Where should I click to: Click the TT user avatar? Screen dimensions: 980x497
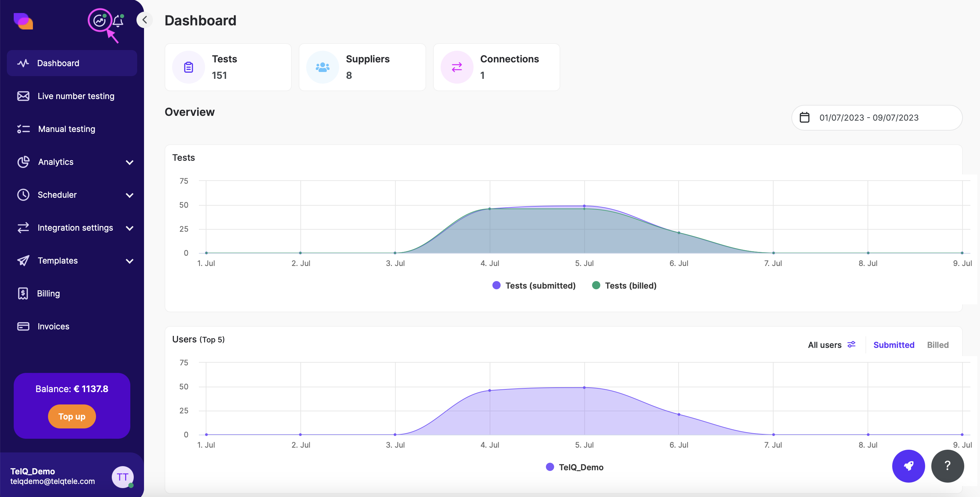(122, 477)
